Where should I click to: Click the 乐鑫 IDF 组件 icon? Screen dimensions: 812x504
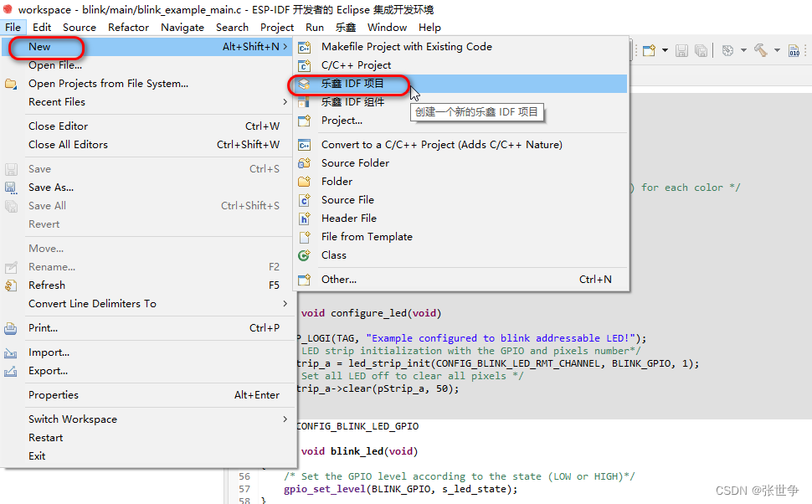click(305, 102)
